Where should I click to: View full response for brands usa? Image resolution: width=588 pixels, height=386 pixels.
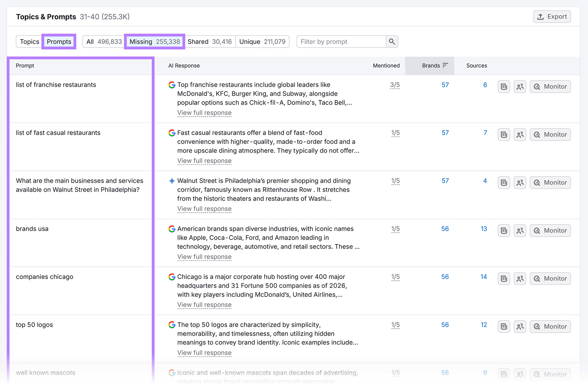point(204,257)
